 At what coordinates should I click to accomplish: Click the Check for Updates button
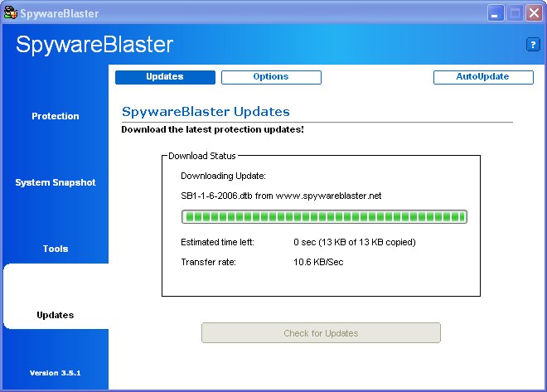click(321, 333)
